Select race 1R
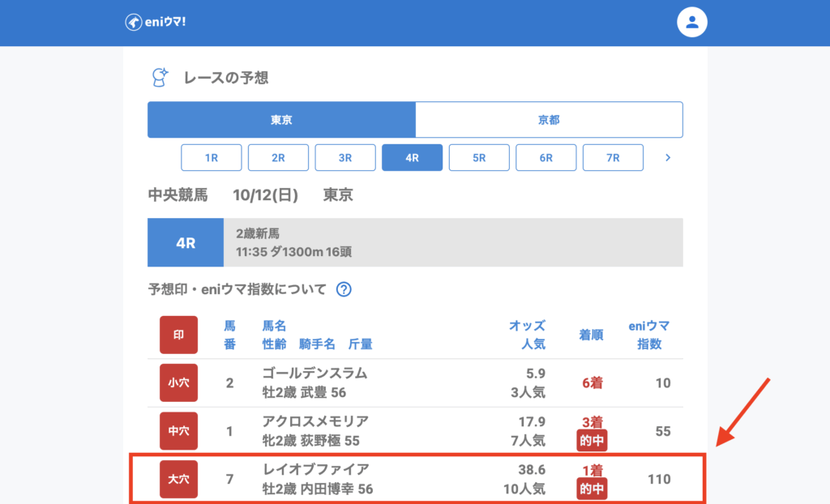 tap(211, 158)
